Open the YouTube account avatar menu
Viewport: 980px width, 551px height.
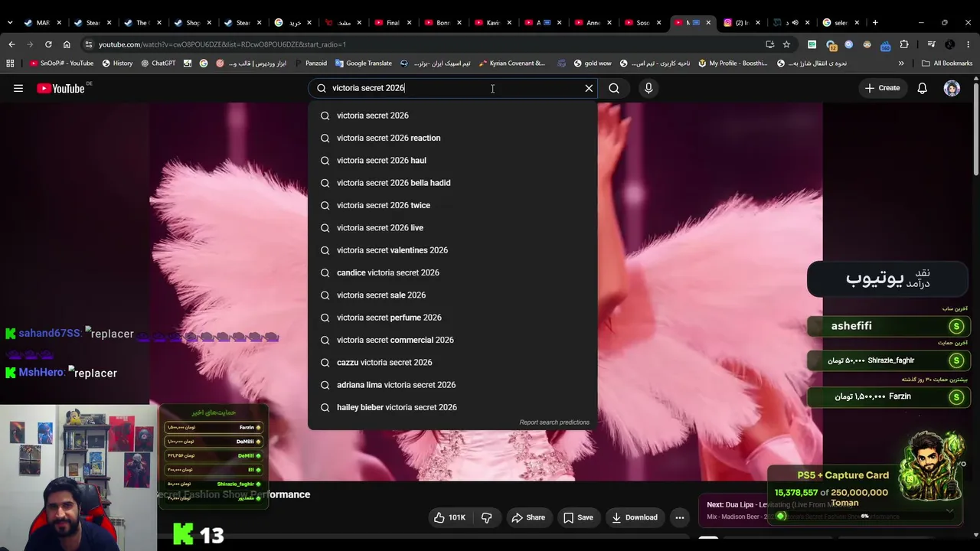pos(952,88)
